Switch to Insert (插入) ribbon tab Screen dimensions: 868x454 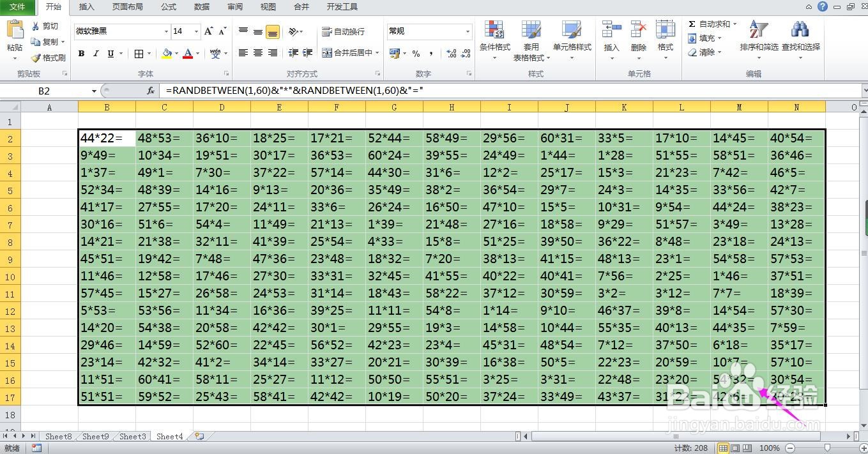pyautogui.click(x=86, y=7)
